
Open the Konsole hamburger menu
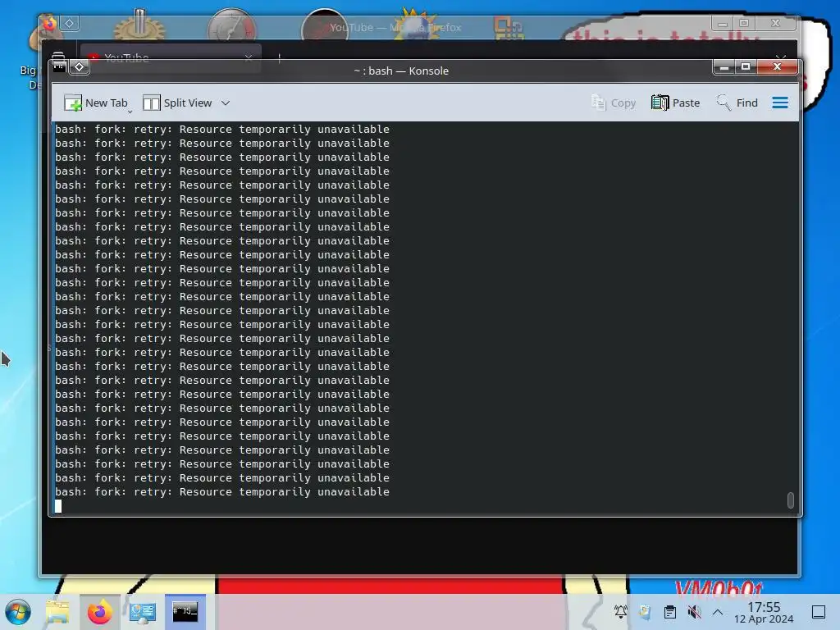pos(780,103)
